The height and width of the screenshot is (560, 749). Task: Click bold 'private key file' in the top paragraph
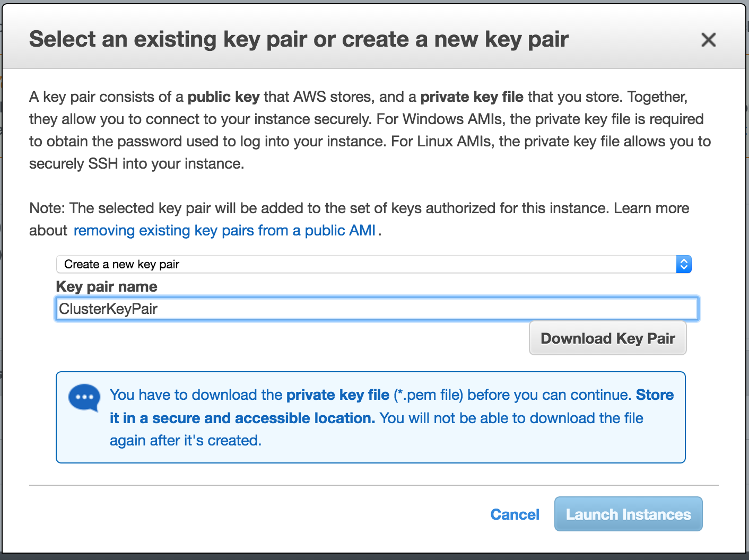pyautogui.click(x=472, y=97)
